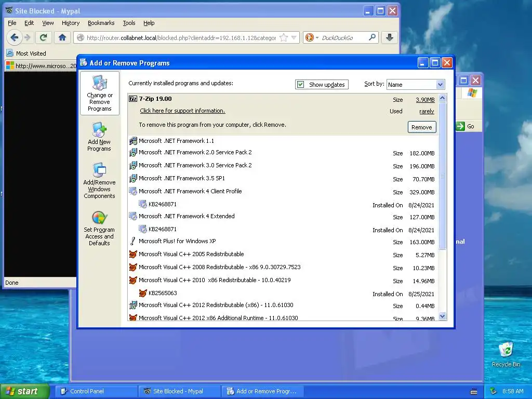The height and width of the screenshot is (399, 532).
Task: Click the keyboard tray icon on taskbar
Action: (474, 392)
